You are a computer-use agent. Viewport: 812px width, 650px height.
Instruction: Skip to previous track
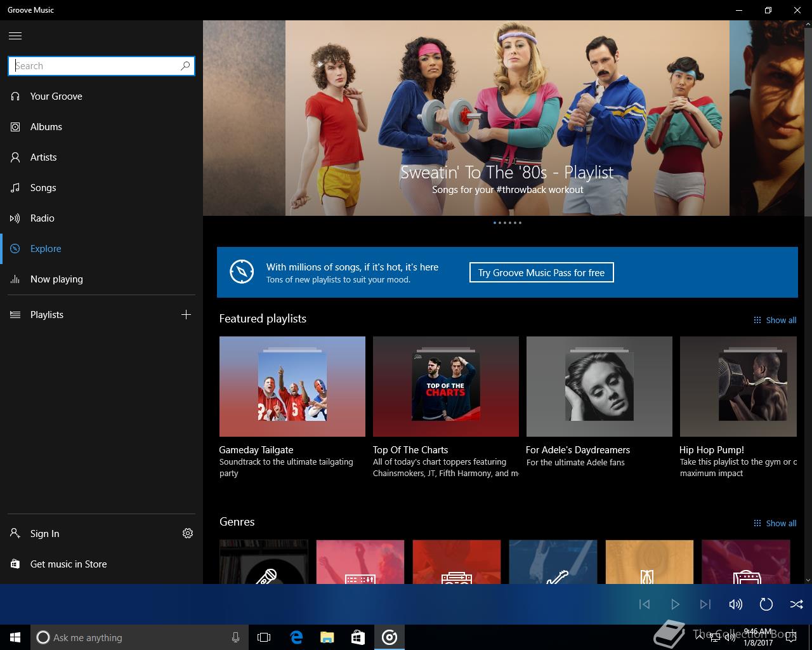[x=645, y=604]
